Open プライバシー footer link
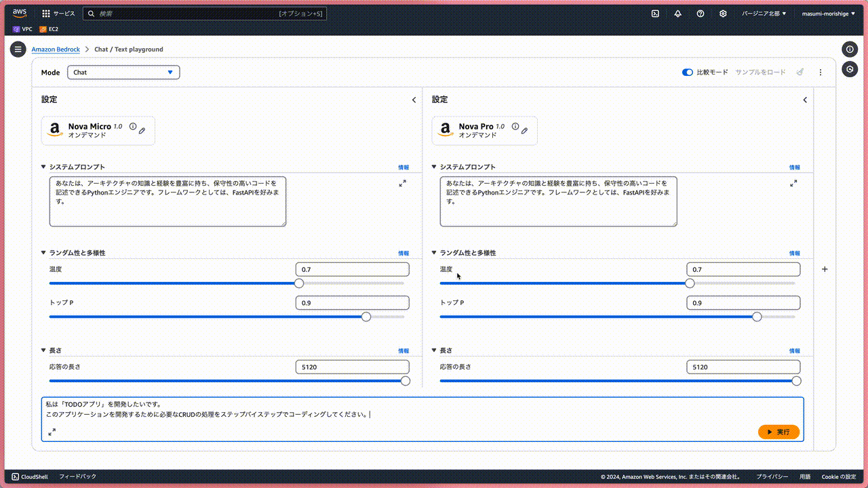The height and width of the screenshot is (488, 868). click(x=772, y=477)
